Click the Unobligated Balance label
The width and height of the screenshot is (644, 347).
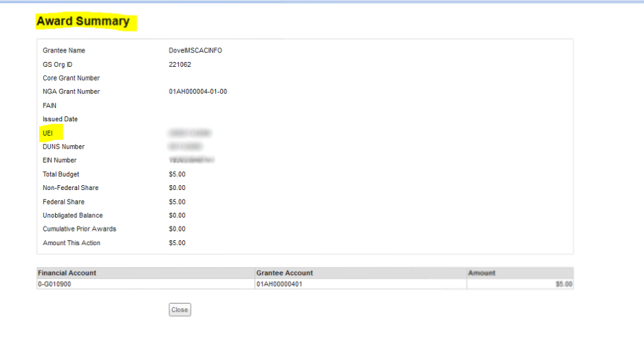tap(72, 215)
